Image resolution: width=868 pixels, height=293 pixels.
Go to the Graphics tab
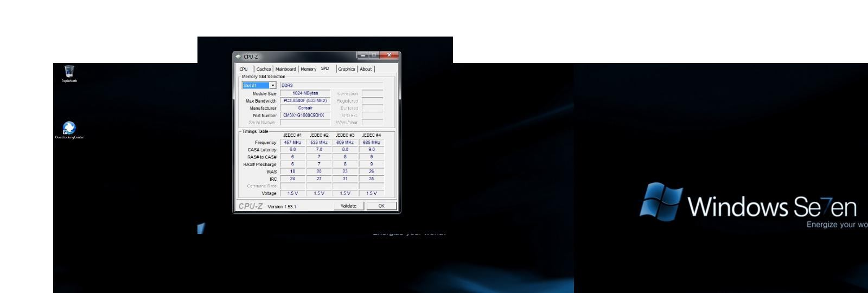347,69
